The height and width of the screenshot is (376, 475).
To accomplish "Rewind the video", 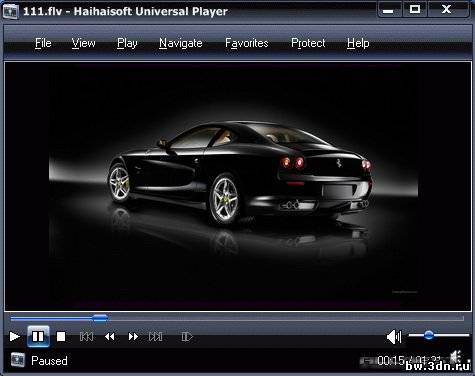I will 110,337.
